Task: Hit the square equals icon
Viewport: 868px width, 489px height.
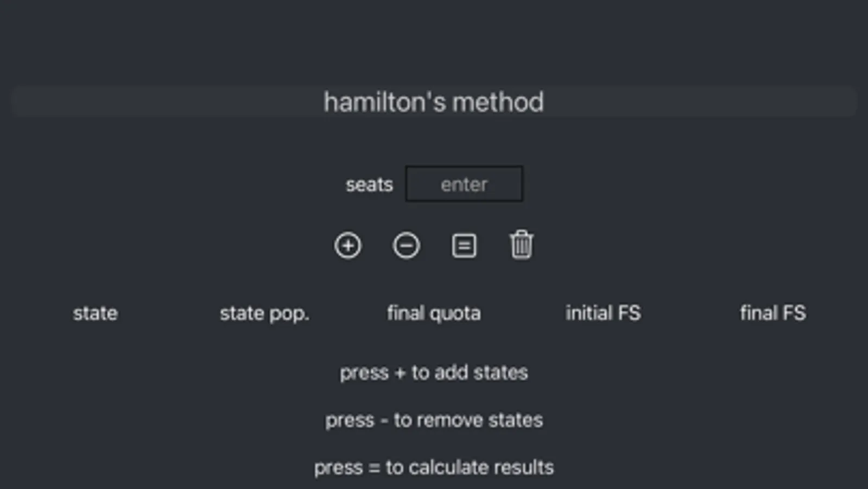Action: click(x=464, y=246)
